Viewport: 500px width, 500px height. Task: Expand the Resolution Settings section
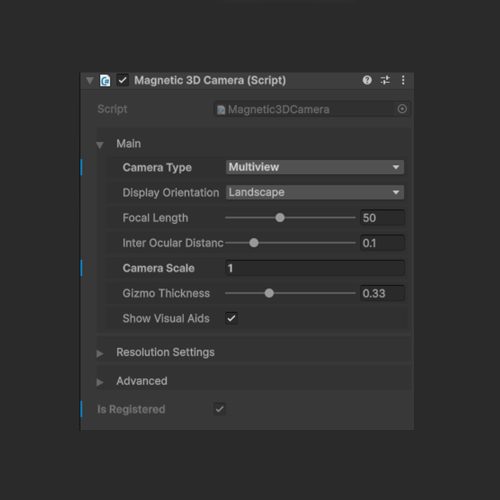click(100, 353)
